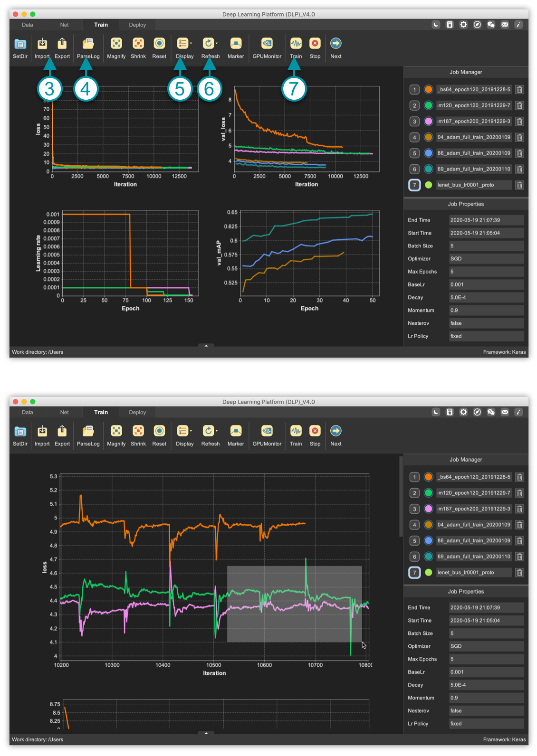Delete job 1 with its trash icon, upper window
537x756 pixels.
pyautogui.click(x=519, y=90)
